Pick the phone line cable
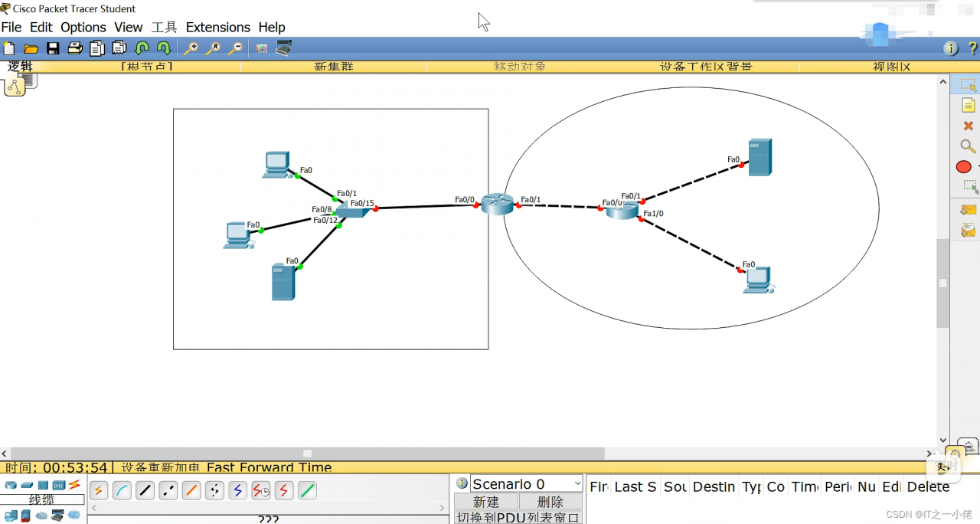Image resolution: width=980 pixels, height=524 pixels. tap(214, 491)
